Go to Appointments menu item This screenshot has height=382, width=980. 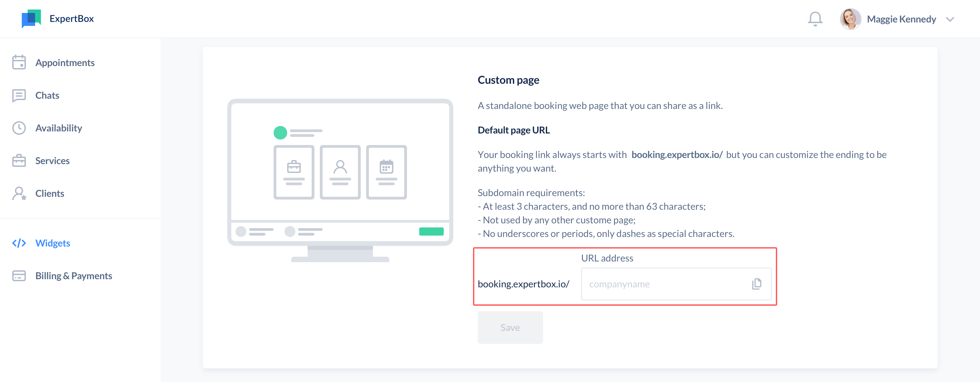[x=65, y=63]
